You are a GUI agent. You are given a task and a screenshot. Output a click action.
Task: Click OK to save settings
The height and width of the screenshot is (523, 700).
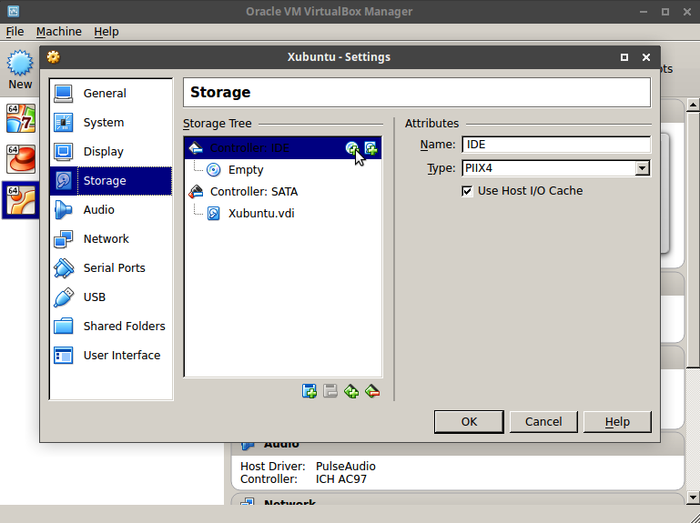click(x=469, y=422)
